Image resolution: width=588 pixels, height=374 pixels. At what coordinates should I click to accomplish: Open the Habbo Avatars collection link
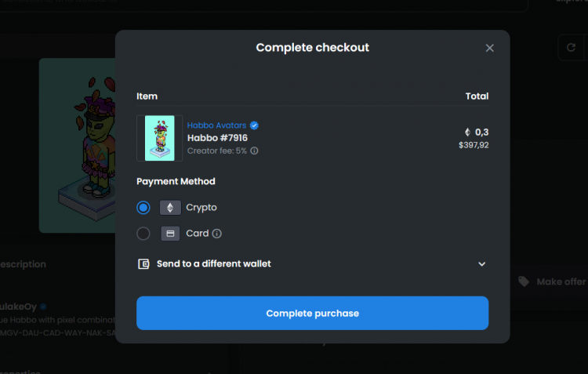tap(216, 125)
